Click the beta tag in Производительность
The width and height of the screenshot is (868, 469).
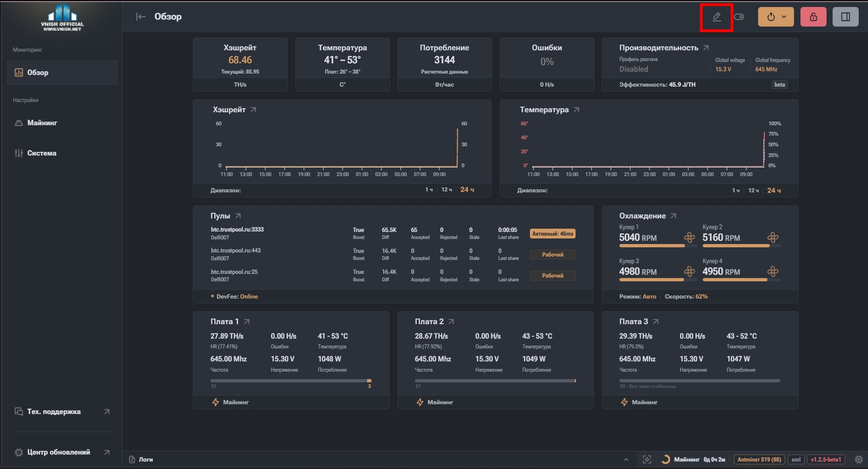[x=780, y=85]
